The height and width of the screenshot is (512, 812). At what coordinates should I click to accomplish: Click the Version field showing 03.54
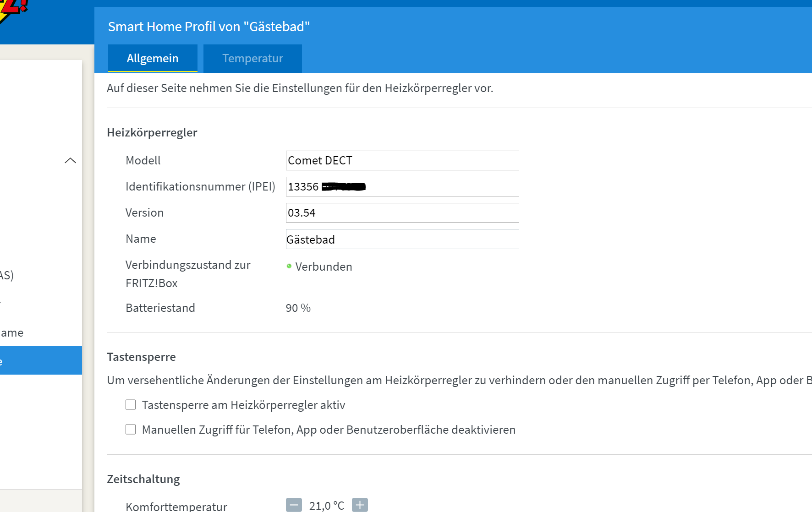coord(402,213)
